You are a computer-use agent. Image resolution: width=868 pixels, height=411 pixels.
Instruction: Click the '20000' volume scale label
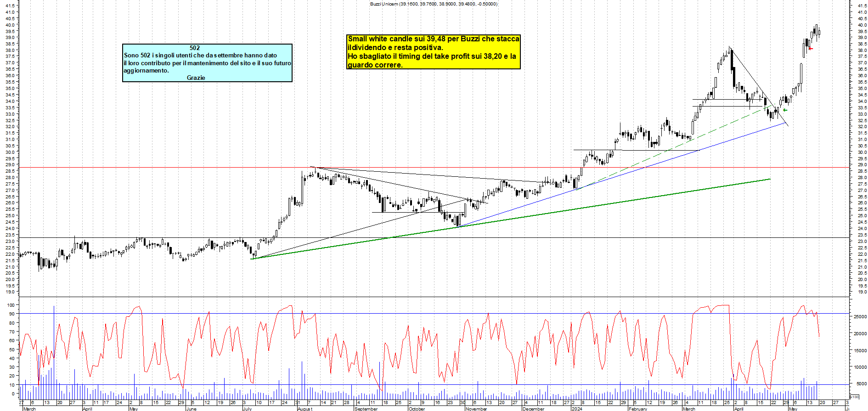[860, 333]
